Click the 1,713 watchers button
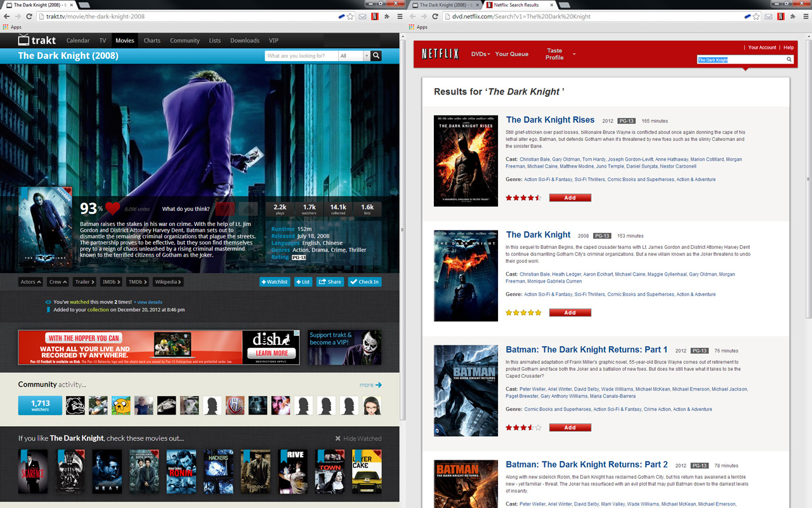 (x=40, y=405)
